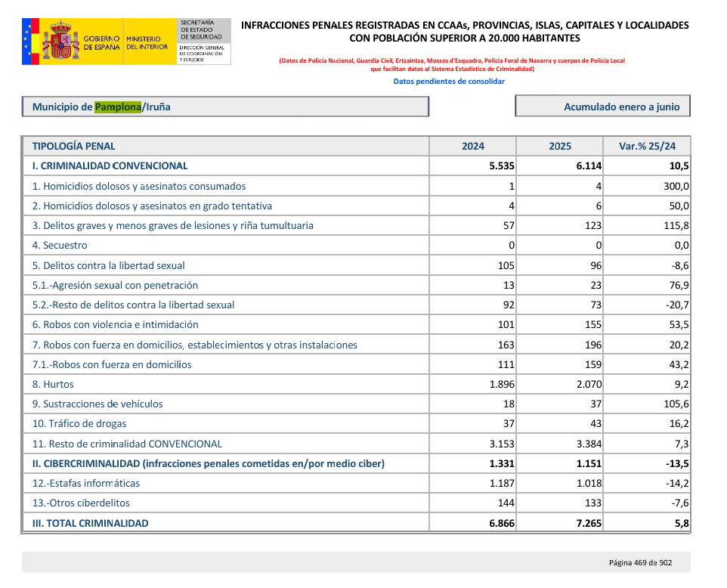The image size is (727, 588).
Task: Click the Var.% 25/24 column header
Action: (x=647, y=146)
